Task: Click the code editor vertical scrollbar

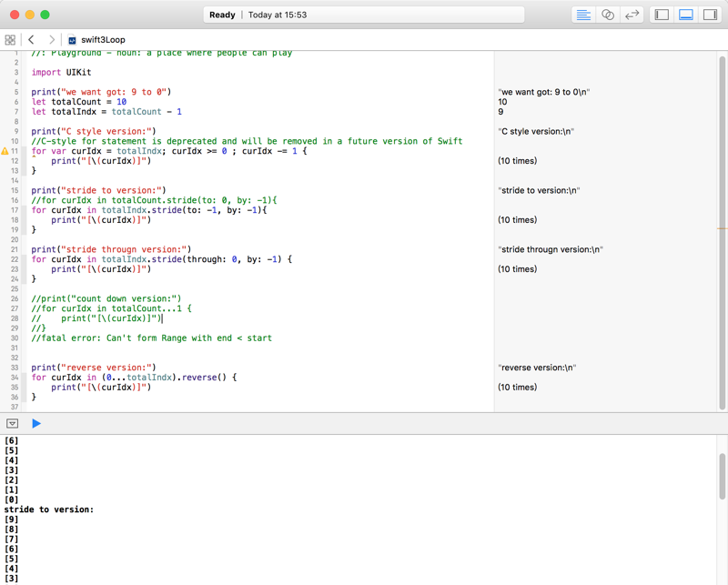Action: tap(722, 232)
